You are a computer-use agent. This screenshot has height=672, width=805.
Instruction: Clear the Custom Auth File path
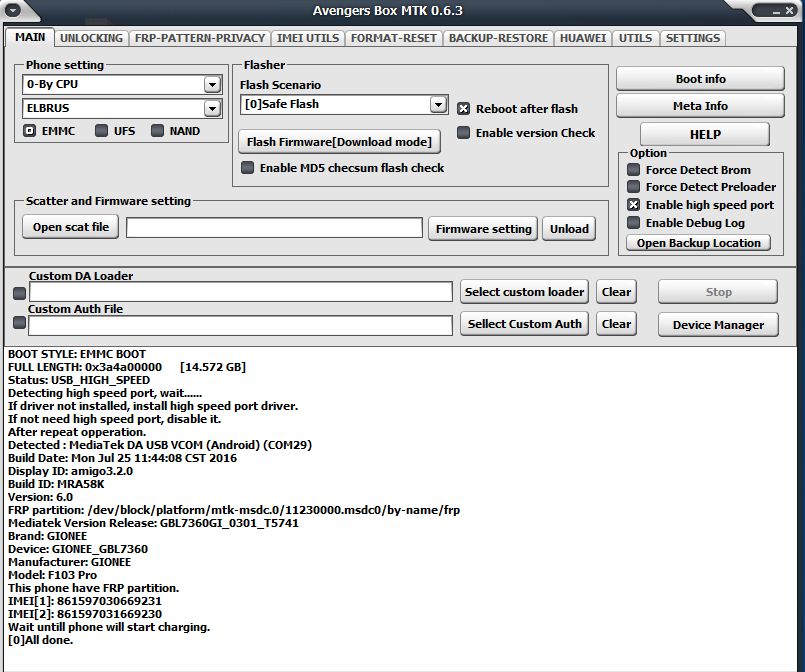(x=616, y=324)
